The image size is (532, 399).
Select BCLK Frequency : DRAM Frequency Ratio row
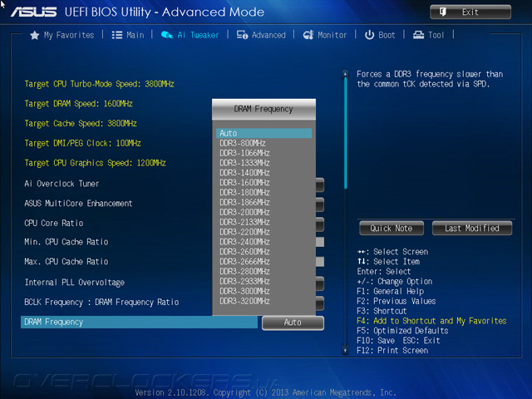coord(101,303)
